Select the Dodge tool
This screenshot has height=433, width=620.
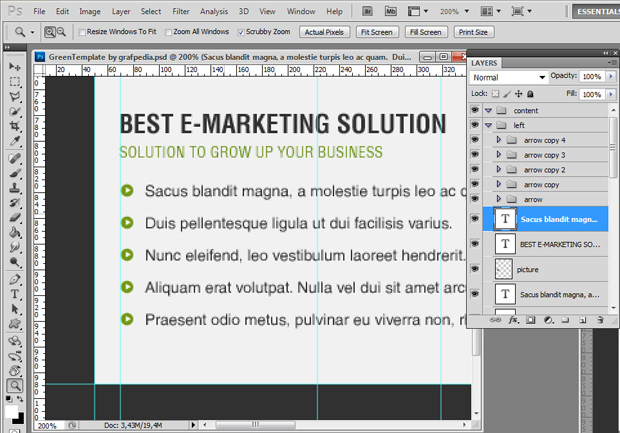pyautogui.click(x=15, y=262)
